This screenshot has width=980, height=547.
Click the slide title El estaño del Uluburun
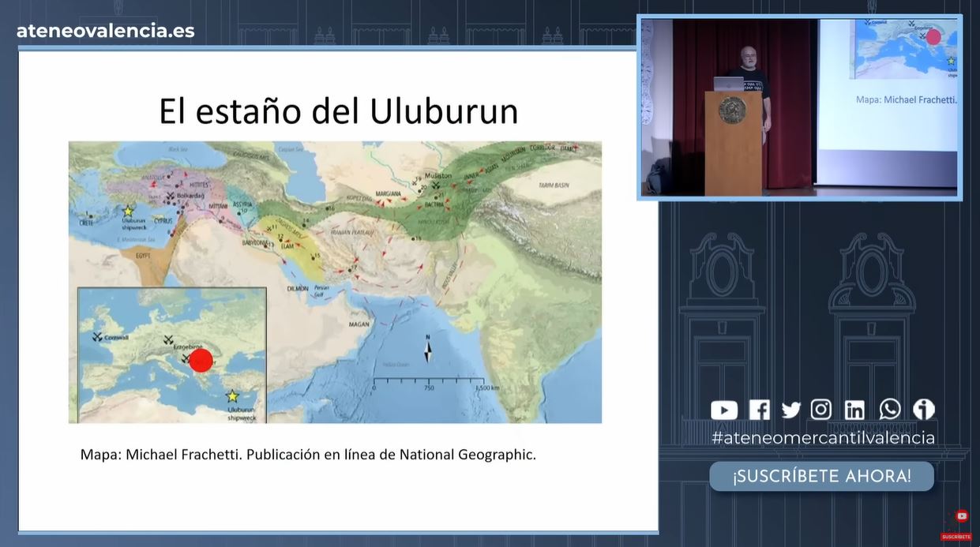click(338, 111)
